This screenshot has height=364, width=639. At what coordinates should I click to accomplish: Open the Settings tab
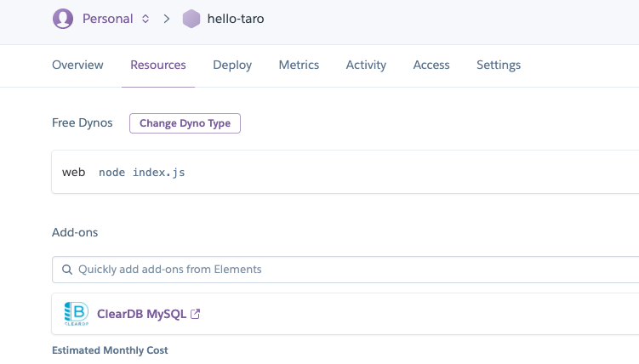[x=499, y=65]
